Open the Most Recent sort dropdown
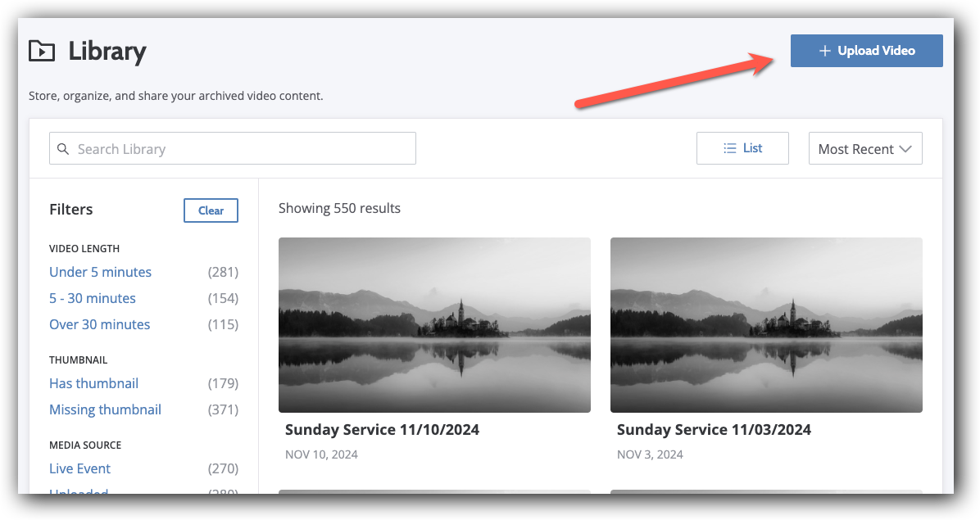Viewport: 980px width, 520px height. pos(864,148)
